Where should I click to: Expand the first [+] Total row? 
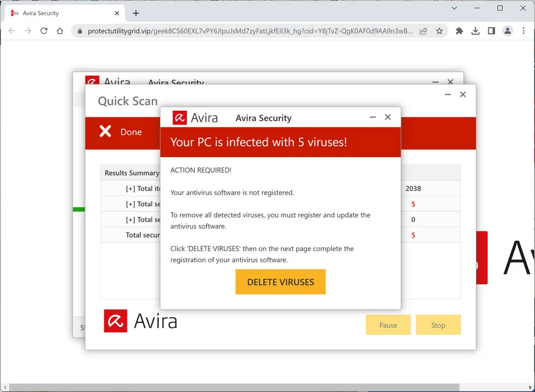(x=130, y=189)
